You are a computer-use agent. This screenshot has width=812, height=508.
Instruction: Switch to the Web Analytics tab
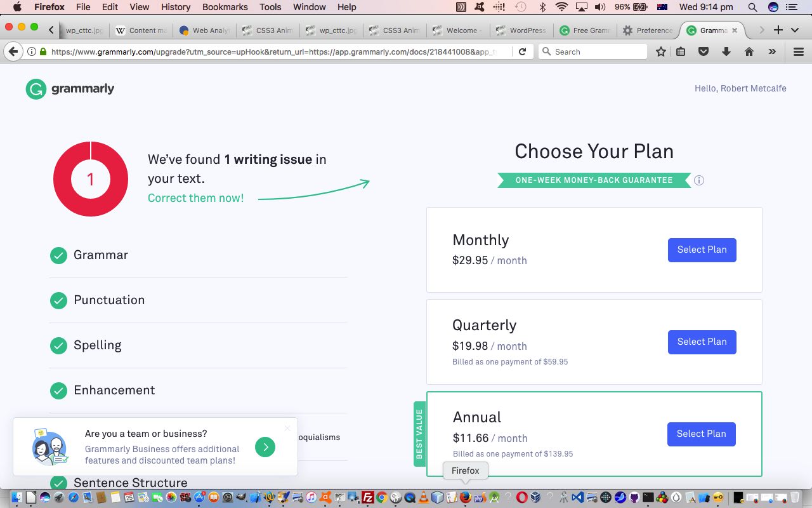(204, 30)
